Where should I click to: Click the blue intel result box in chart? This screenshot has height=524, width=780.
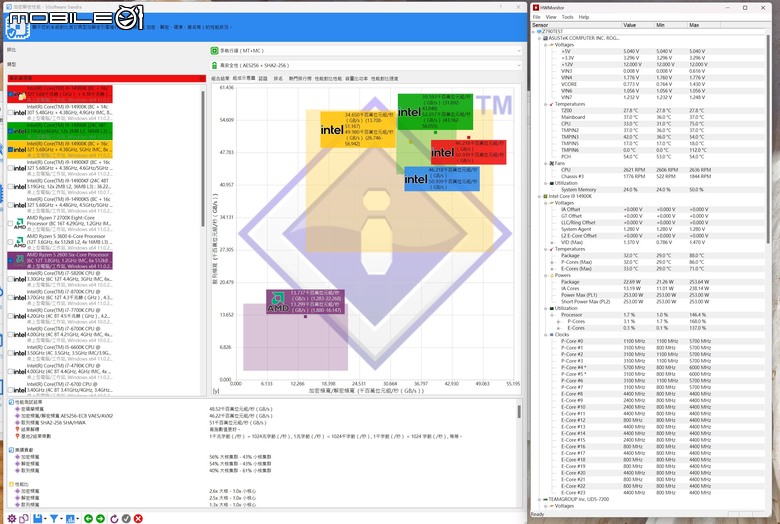pyautogui.click(x=442, y=179)
